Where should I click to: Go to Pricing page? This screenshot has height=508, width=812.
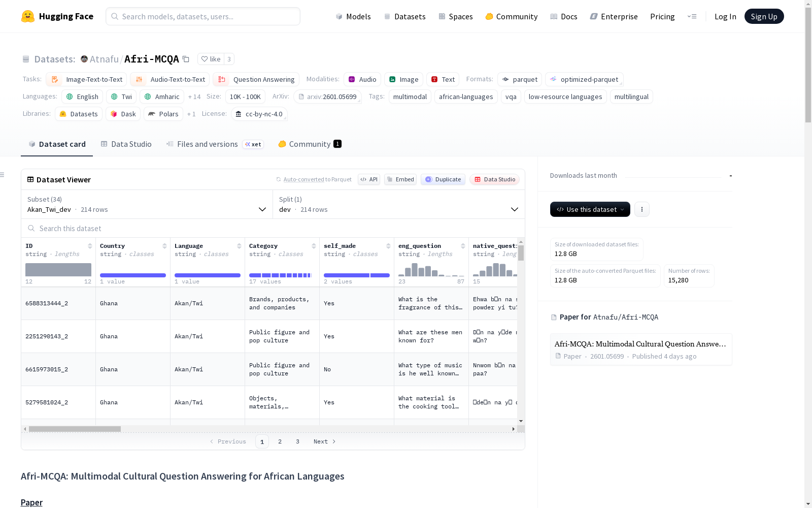[x=662, y=16]
